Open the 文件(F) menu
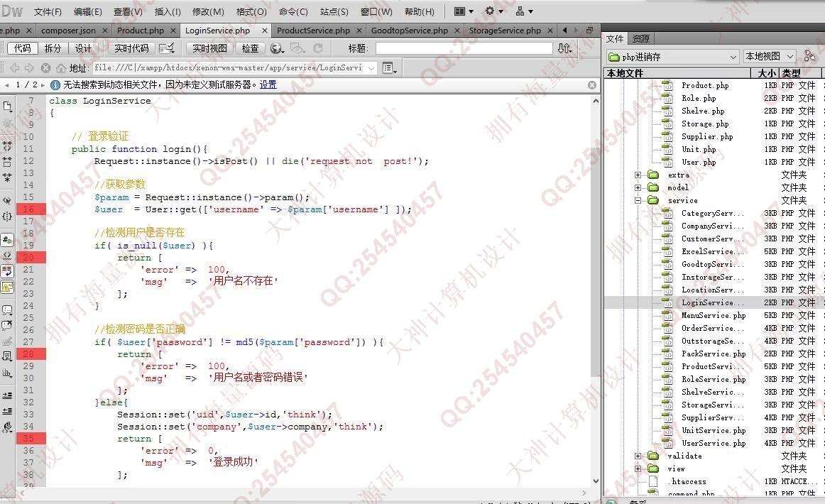This screenshot has width=825, height=504. point(48,11)
